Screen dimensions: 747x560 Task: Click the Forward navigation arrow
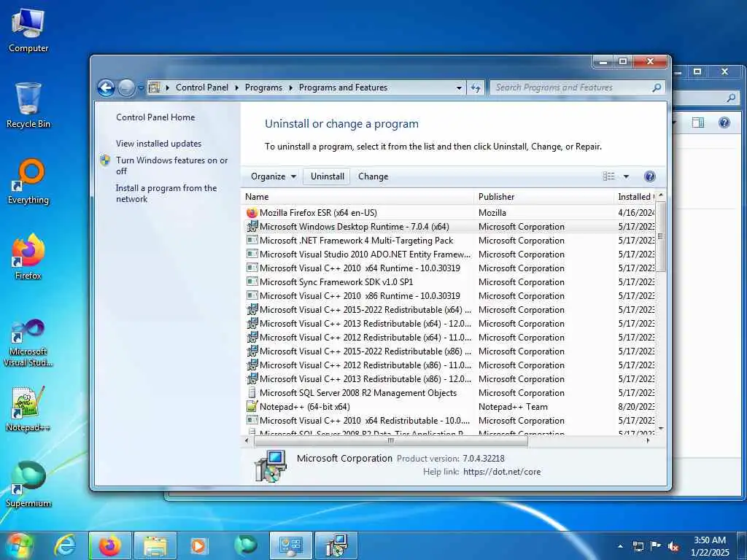(125, 87)
